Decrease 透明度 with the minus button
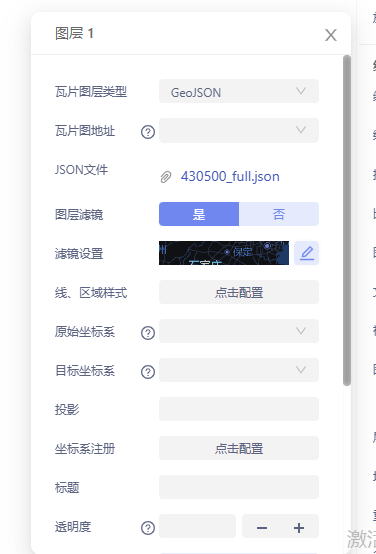The height and width of the screenshot is (554, 376). click(x=262, y=528)
